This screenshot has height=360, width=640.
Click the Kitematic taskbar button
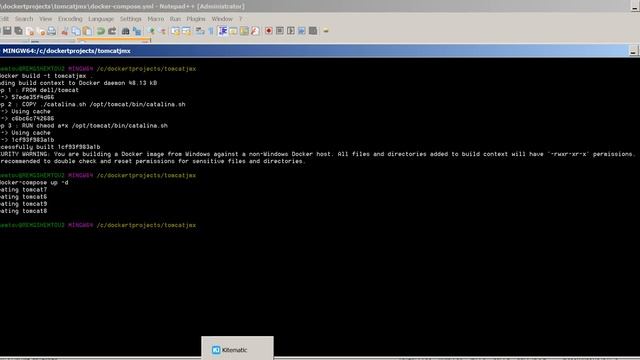tap(237, 350)
